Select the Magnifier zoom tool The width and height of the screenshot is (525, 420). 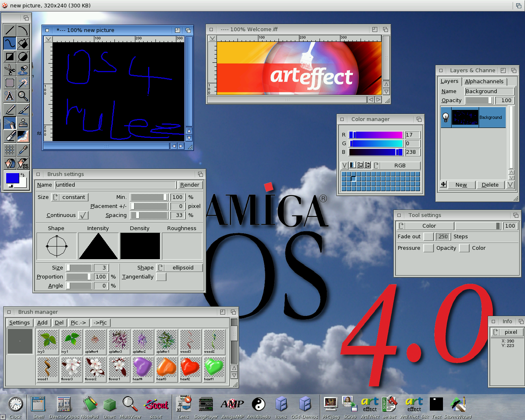click(x=23, y=96)
